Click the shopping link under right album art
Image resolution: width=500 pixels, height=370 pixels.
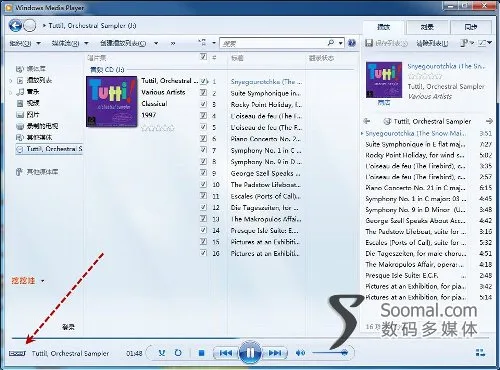(x=384, y=103)
